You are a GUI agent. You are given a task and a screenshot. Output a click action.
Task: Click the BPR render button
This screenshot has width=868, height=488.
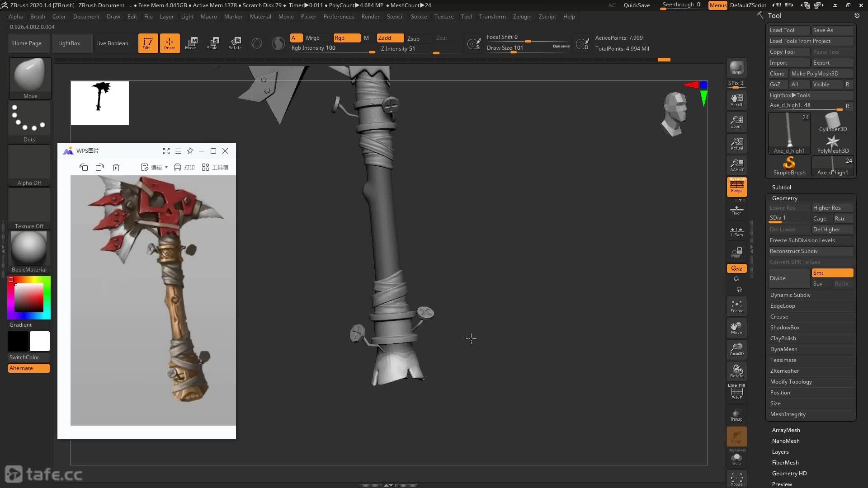pyautogui.click(x=736, y=68)
